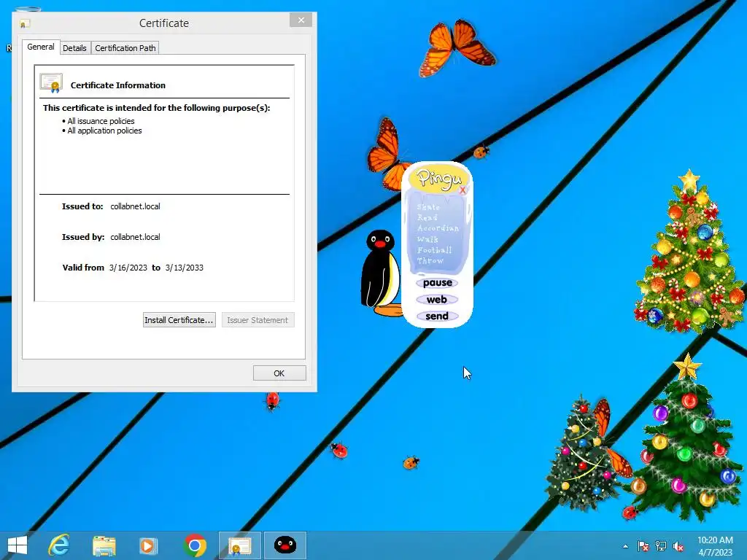Choose Read in the Pingu action list
Viewport: 747px width, 560px height.
point(427,217)
